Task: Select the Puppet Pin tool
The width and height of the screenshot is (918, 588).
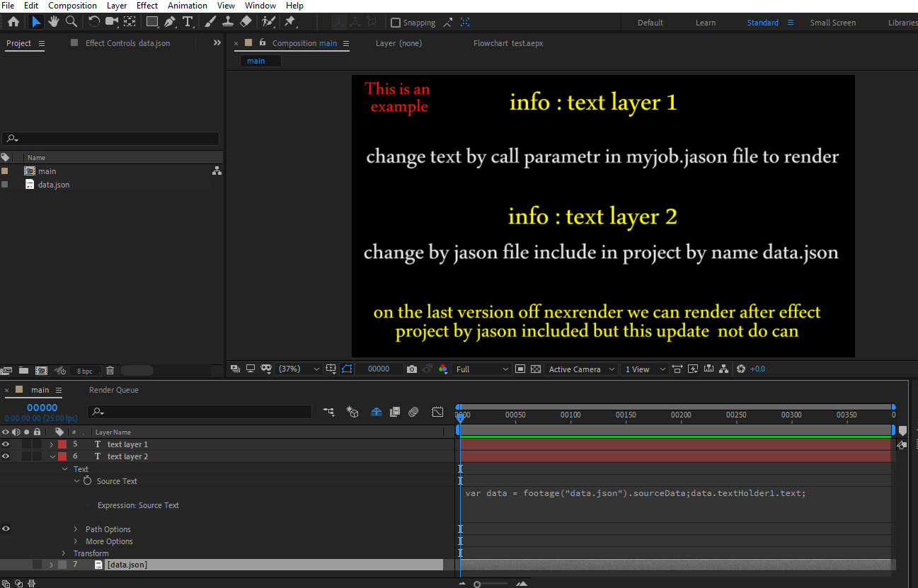Action: click(289, 22)
